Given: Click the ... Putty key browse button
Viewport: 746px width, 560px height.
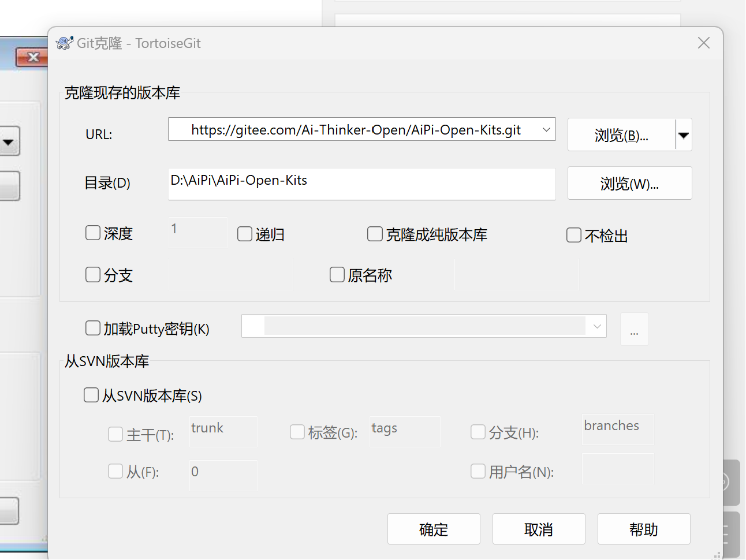Looking at the screenshot, I should click(x=635, y=329).
